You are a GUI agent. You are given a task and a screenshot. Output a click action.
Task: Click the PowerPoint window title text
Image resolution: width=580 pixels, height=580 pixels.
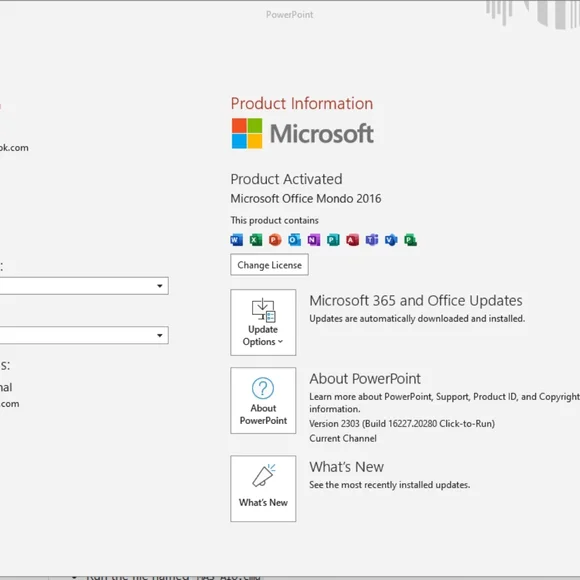pos(290,15)
